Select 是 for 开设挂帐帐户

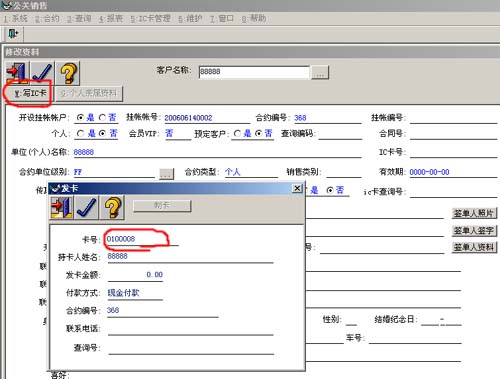[80, 118]
